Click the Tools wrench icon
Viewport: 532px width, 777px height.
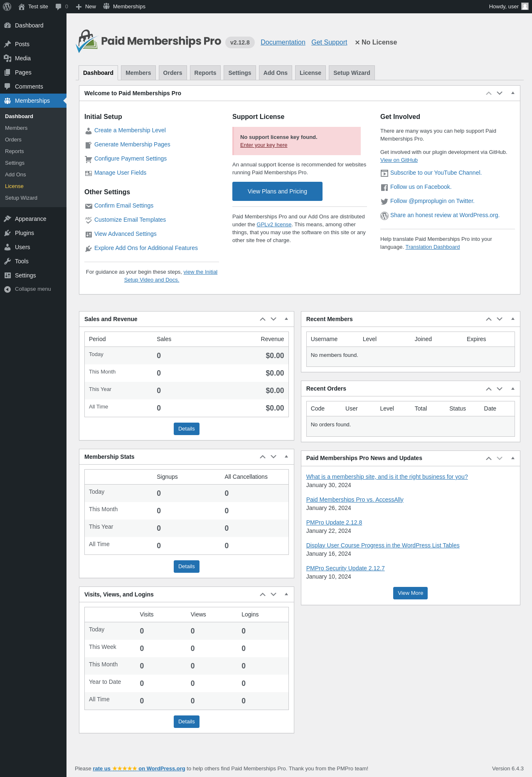[7, 261]
